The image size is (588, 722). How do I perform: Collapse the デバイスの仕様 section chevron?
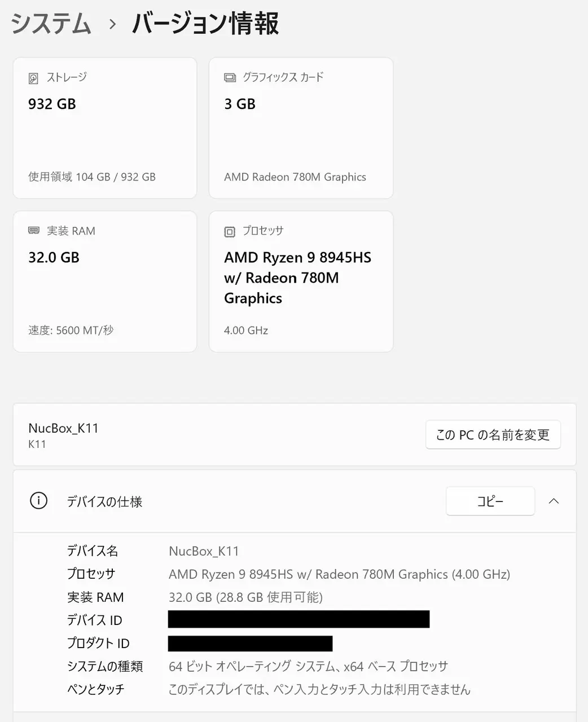(x=554, y=501)
